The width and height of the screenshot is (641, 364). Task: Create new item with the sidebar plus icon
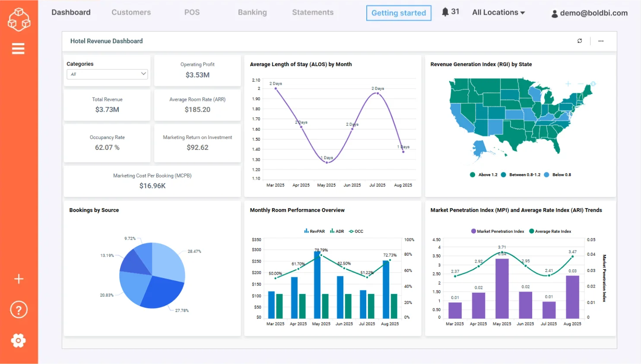(18, 279)
